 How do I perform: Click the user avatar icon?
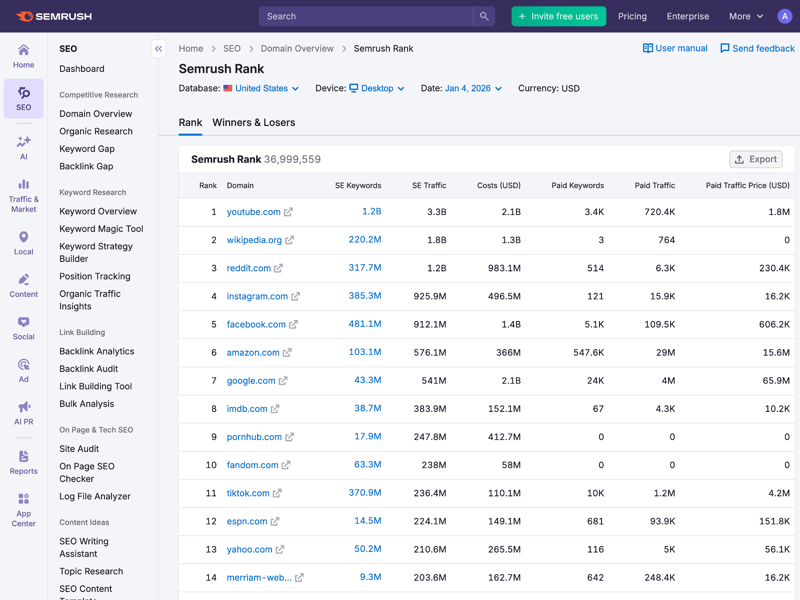(784, 16)
